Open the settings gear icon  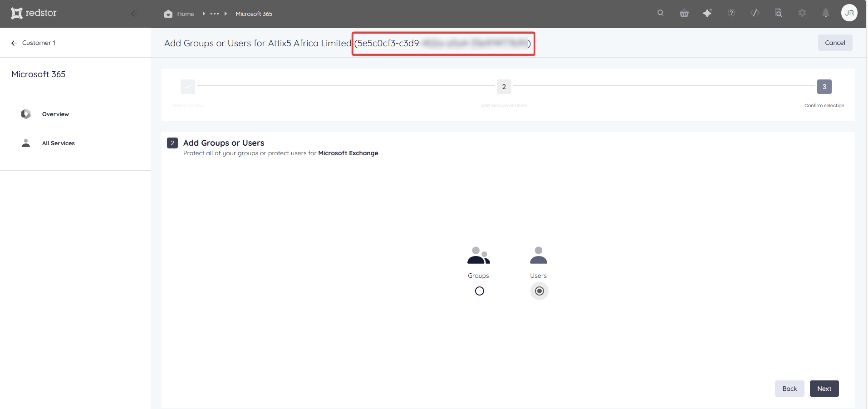coord(802,13)
